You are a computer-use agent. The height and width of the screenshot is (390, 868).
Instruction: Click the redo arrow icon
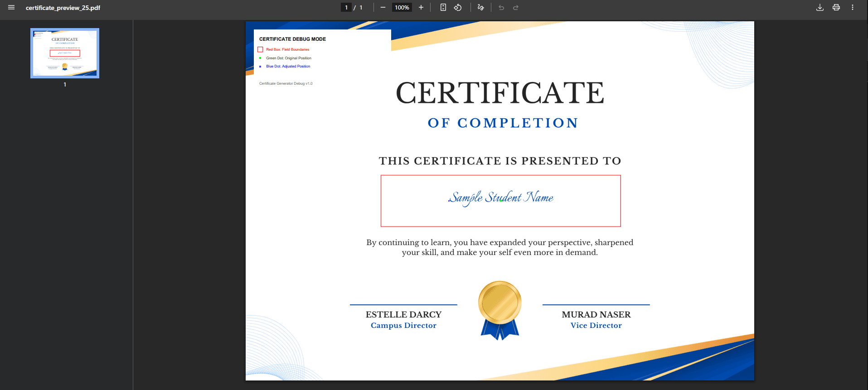pyautogui.click(x=516, y=7)
